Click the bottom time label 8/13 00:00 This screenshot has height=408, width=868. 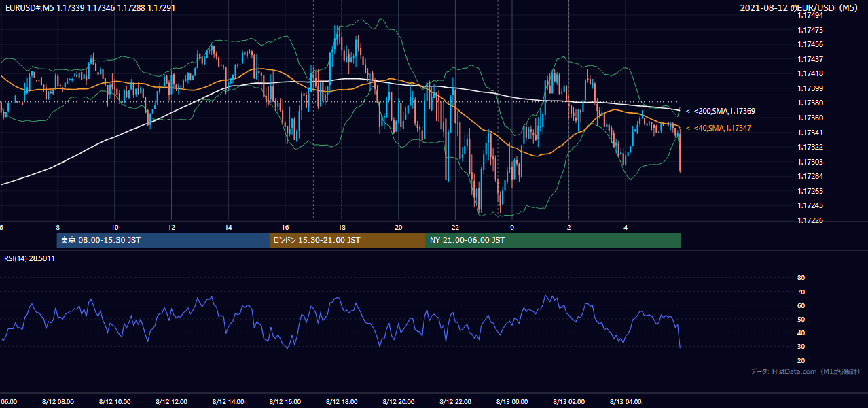tap(512, 401)
